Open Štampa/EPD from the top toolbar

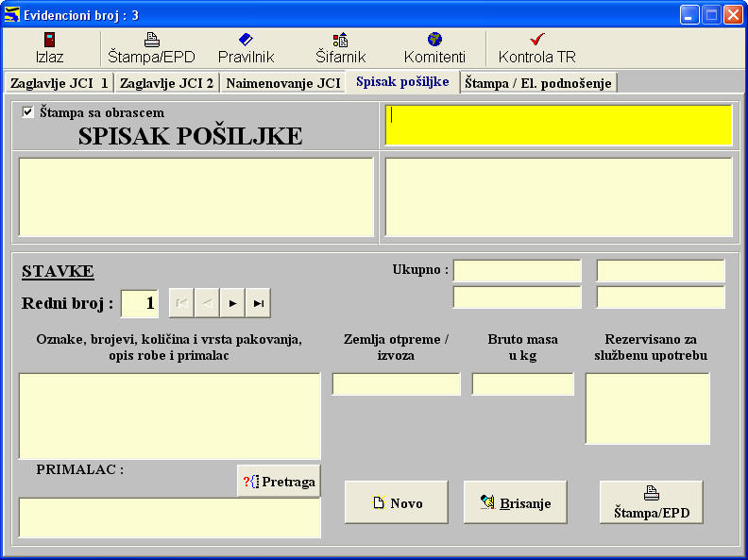pyautogui.click(x=151, y=48)
